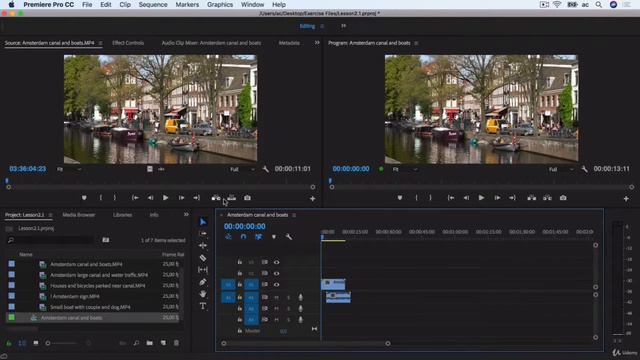Switch to Effect Controls tab
Screen dimensions: 640x360
[128, 43]
